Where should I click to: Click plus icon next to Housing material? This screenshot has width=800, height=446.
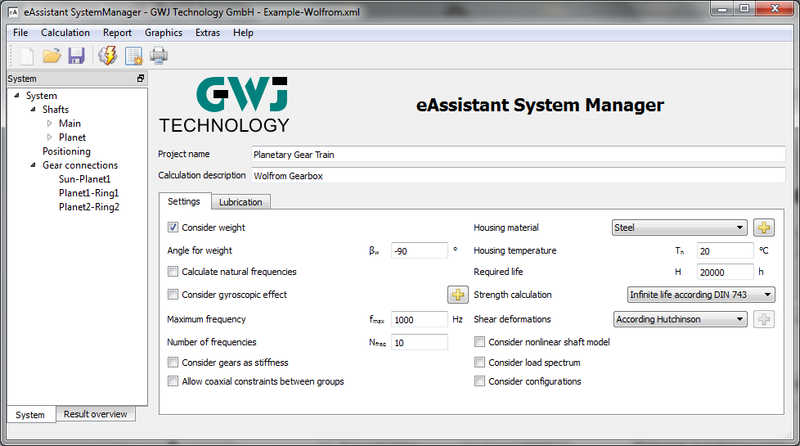point(764,228)
